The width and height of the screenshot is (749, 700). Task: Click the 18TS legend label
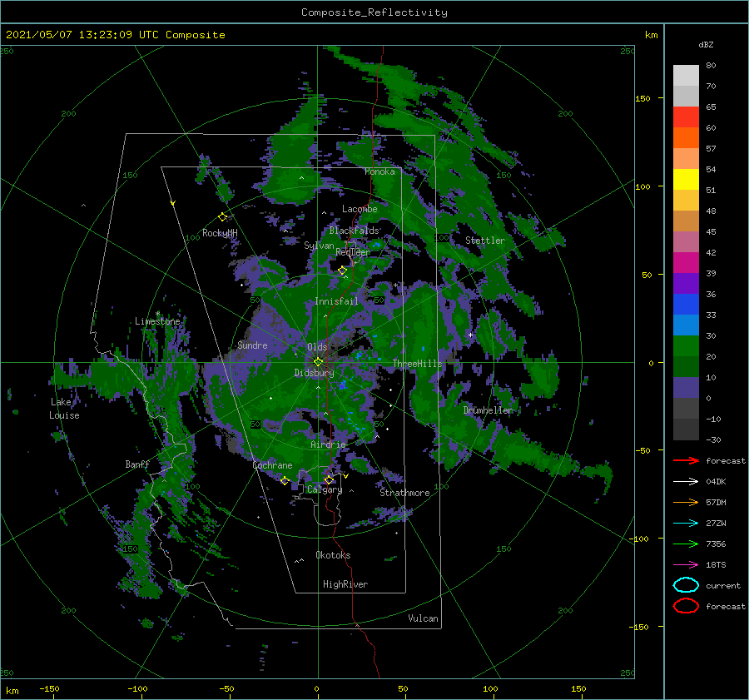click(716, 564)
